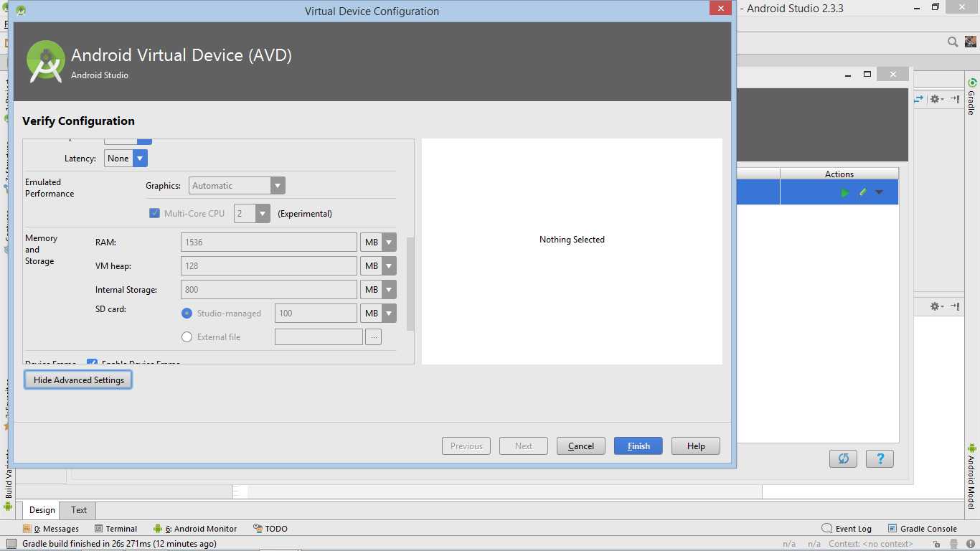980x551 pixels.
Task: Open the Multi-Core CPU count dropdown
Action: pyautogui.click(x=252, y=213)
